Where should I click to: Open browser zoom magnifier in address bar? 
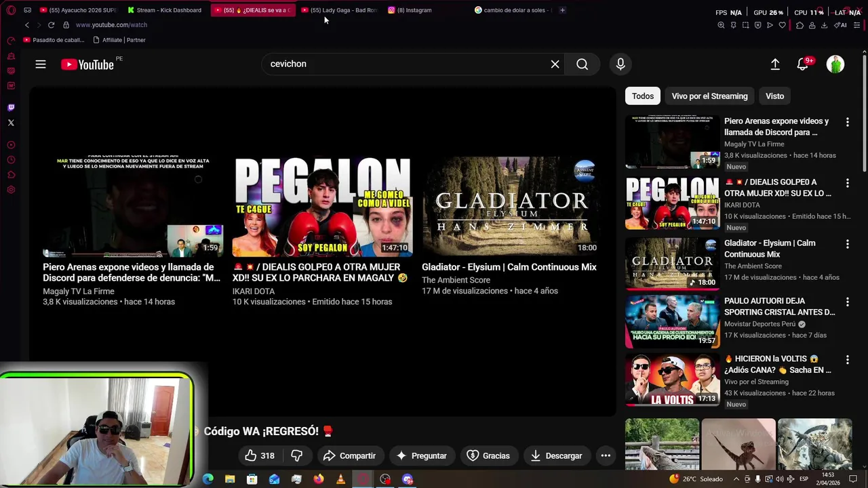point(721,25)
